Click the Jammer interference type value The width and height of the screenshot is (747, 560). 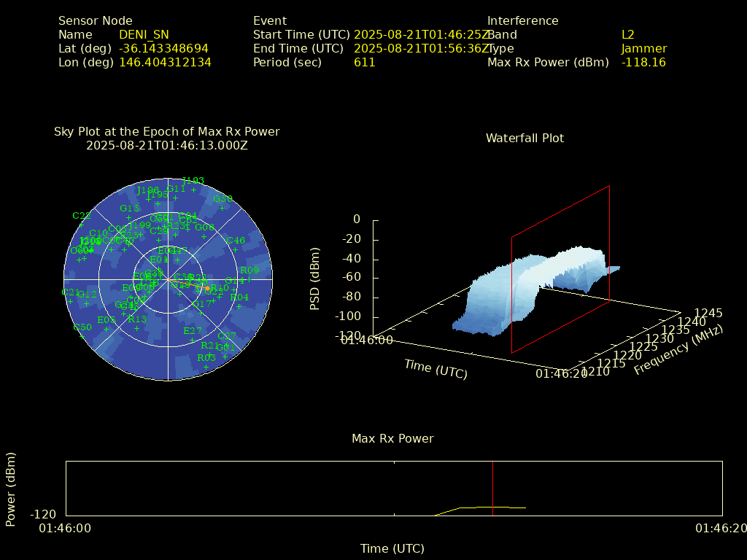coord(643,49)
